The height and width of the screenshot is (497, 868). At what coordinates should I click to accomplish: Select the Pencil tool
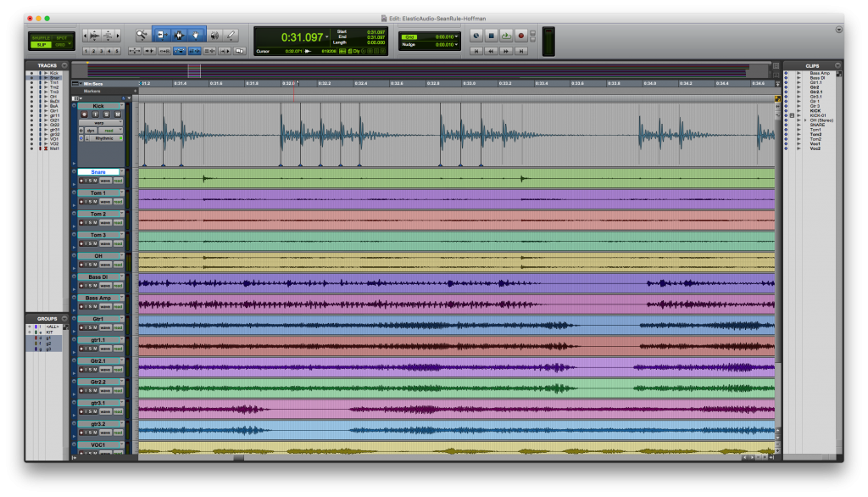231,36
